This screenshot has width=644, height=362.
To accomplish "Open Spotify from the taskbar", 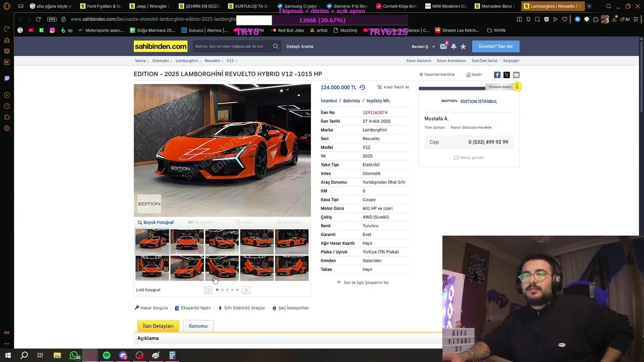I will pos(107,355).
